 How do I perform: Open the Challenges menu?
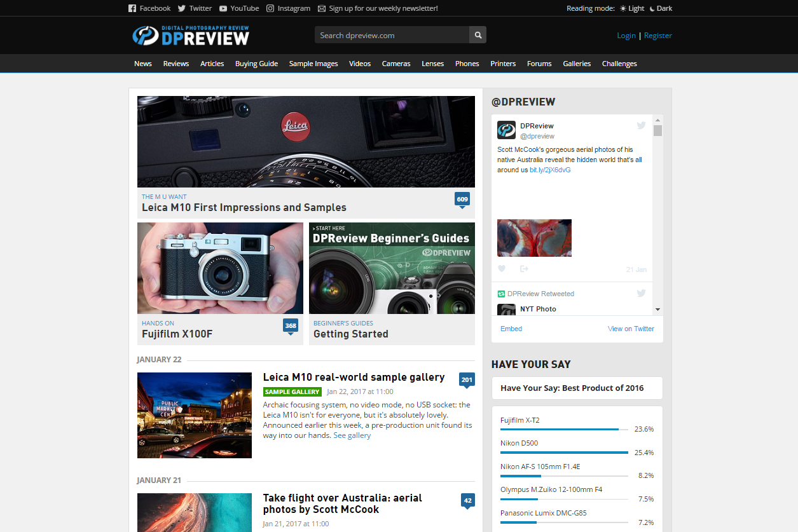tap(619, 64)
